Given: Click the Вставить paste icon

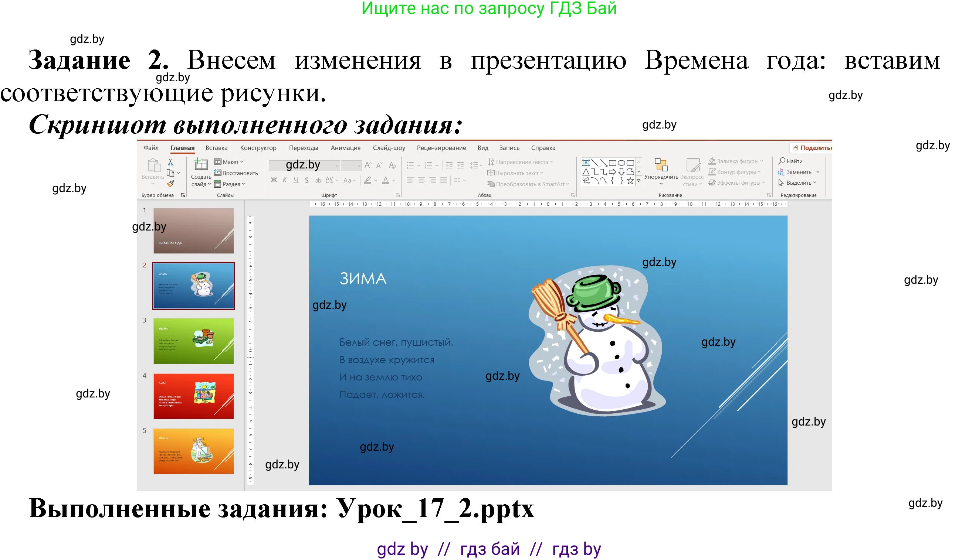Looking at the screenshot, I should point(153,165).
